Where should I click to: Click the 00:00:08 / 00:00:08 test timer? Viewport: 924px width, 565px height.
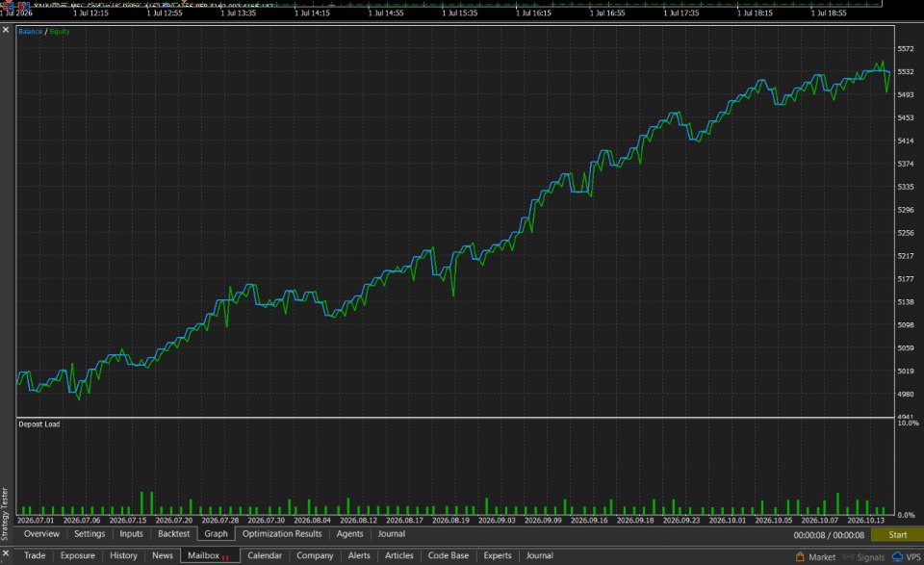coord(829,535)
